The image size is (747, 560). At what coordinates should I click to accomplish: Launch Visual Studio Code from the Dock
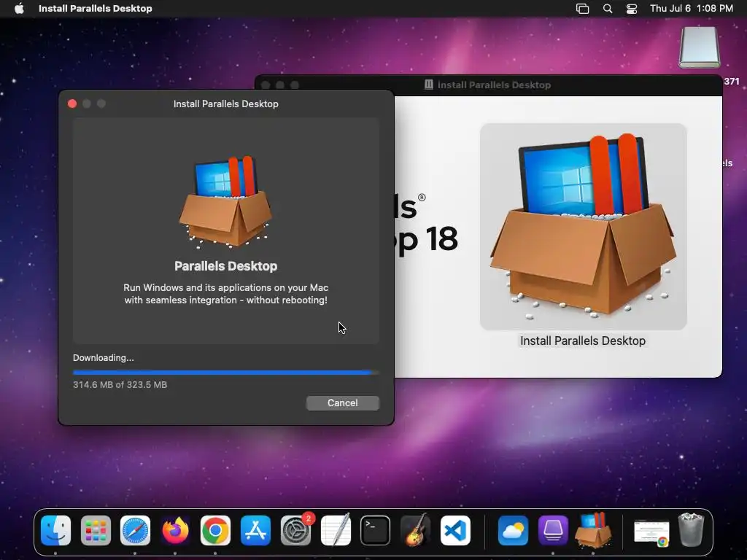click(455, 531)
